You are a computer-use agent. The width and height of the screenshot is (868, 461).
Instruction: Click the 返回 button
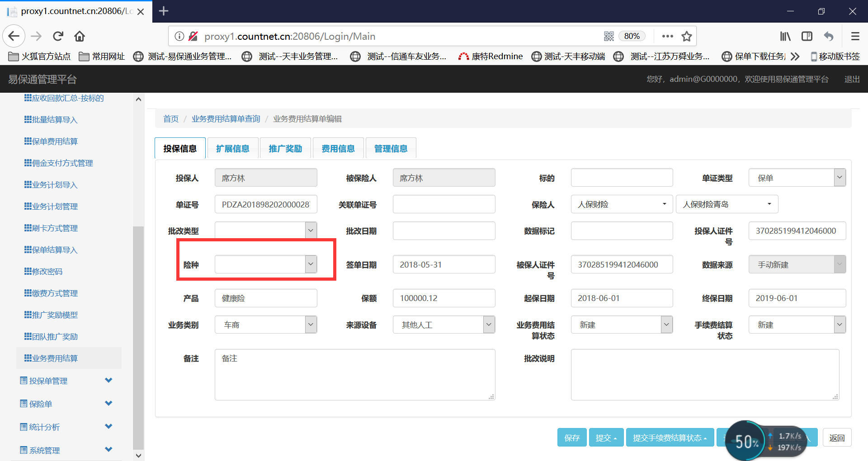pos(837,437)
